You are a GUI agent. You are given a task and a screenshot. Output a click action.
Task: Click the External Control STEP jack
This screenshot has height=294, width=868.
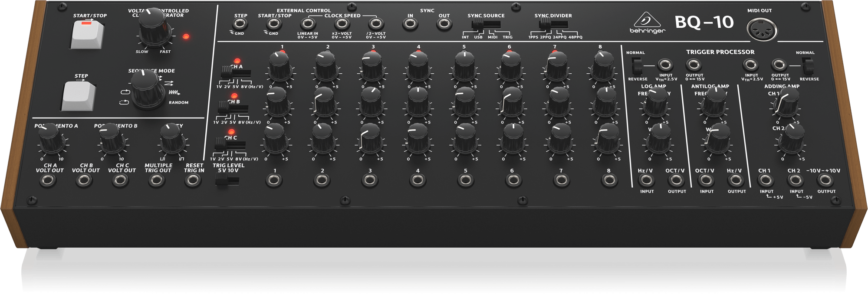240,24
